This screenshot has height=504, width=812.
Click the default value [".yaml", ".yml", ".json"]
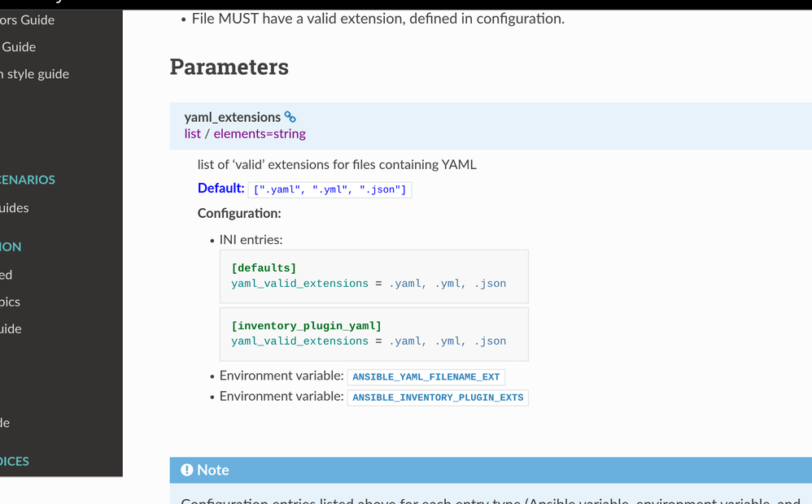[x=330, y=189]
